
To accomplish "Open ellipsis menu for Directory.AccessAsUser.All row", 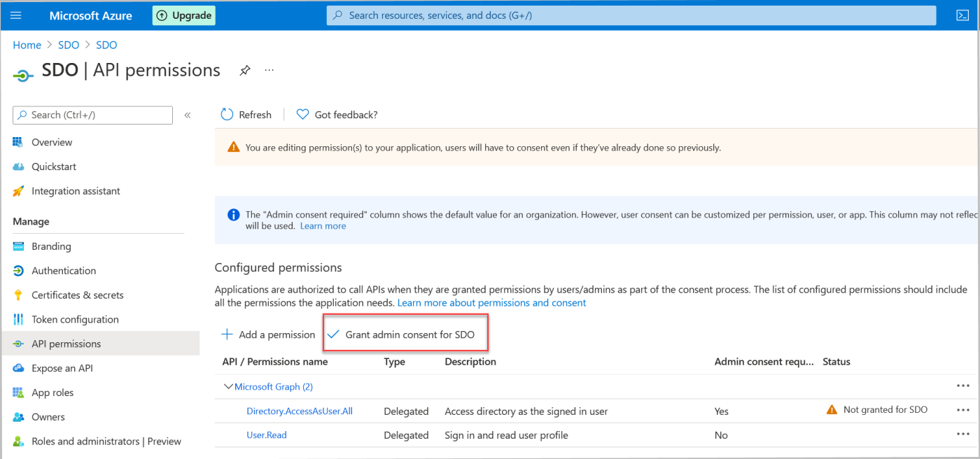I will (963, 410).
